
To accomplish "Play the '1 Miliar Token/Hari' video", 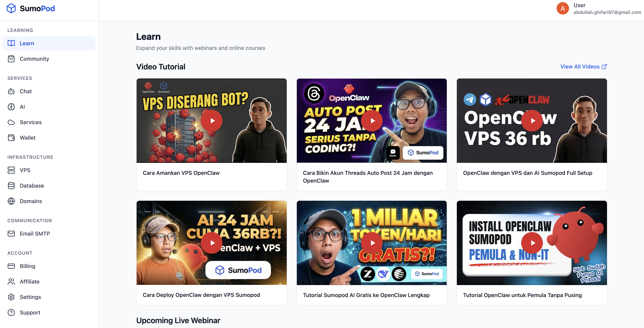I will pos(371,243).
